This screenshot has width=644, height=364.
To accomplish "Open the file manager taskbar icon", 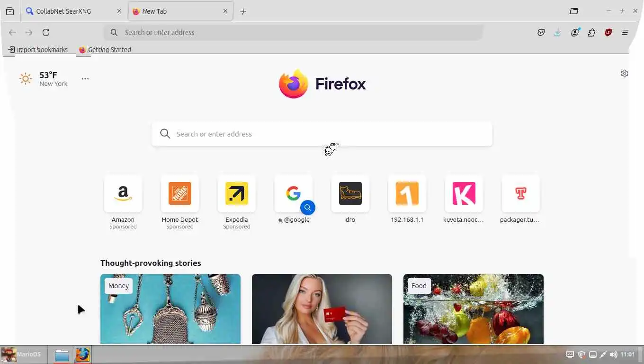I will [62, 355].
